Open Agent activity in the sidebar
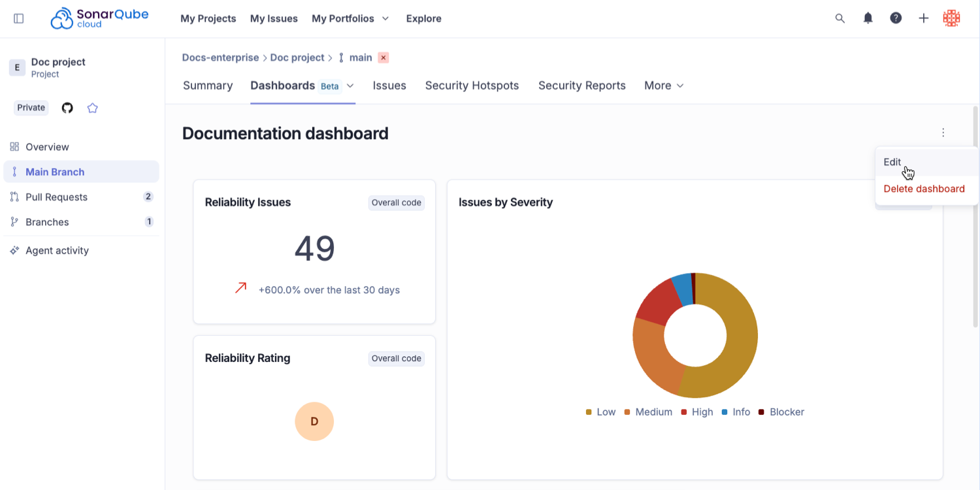This screenshot has height=490, width=980. (57, 250)
